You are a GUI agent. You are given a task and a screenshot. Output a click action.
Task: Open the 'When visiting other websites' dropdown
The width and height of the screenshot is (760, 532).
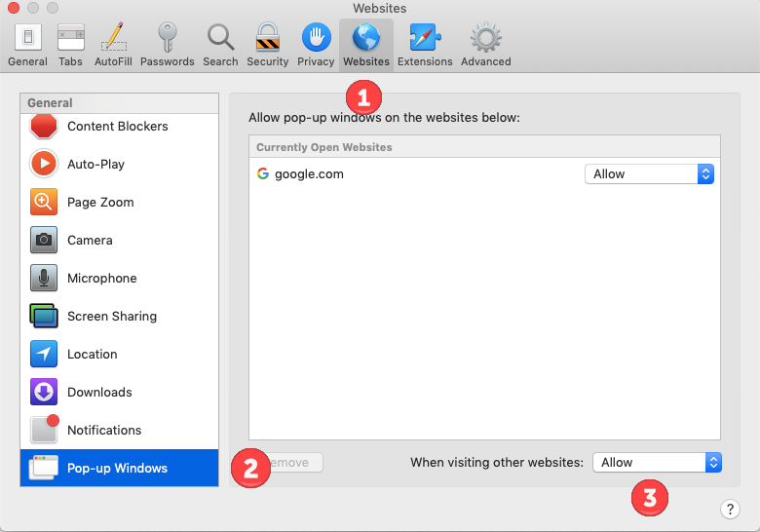point(658,462)
